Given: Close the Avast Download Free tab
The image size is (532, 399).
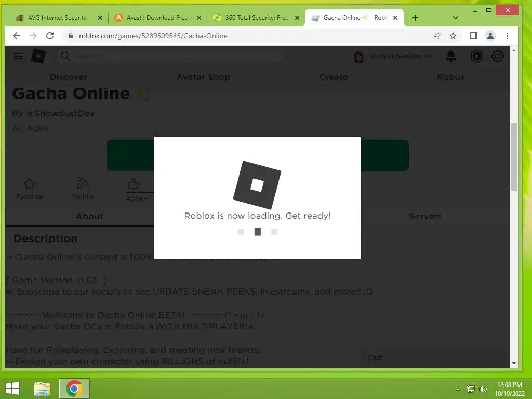Looking at the screenshot, I should [x=199, y=18].
